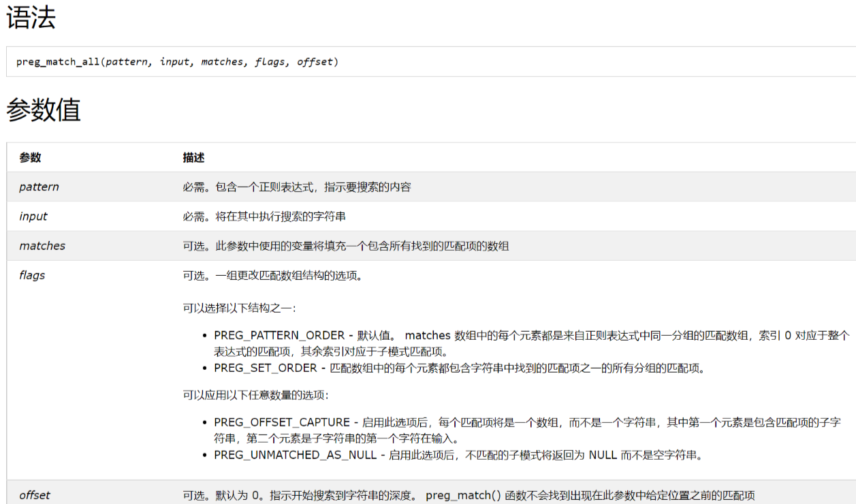856x504 pixels.
Task: Click the PREG_OFFSET_CAPTURE list item
Action: coord(527,430)
